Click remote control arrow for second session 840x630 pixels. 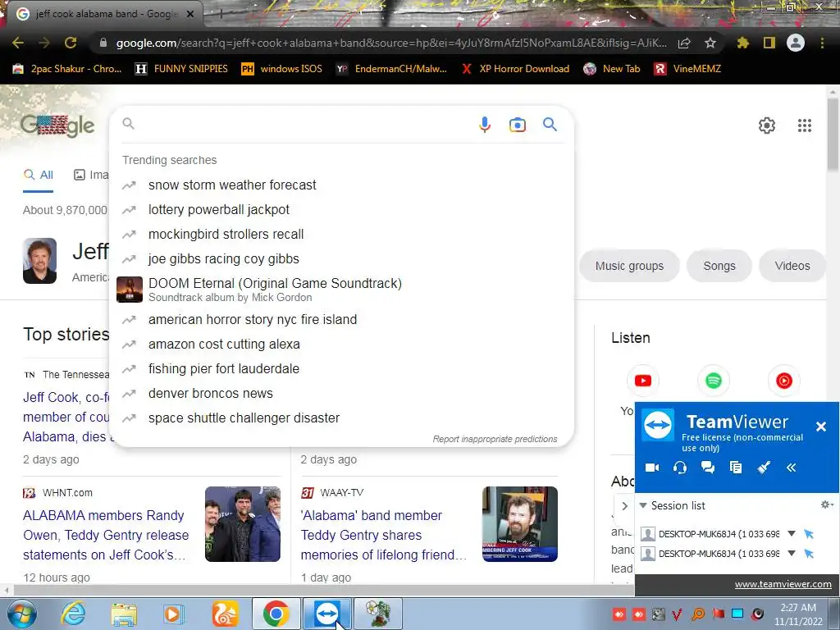(x=809, y=554)
